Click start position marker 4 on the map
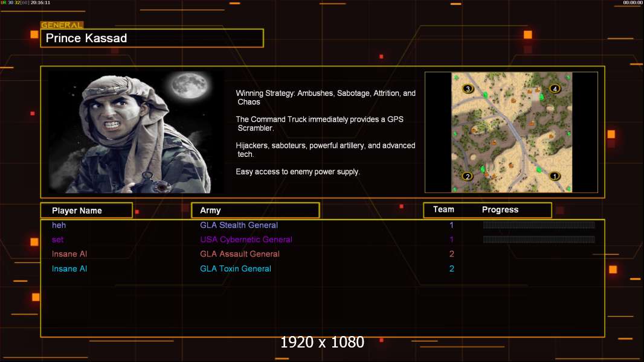The width and height of the screenshot is (644, 362). tap(555, 89)
